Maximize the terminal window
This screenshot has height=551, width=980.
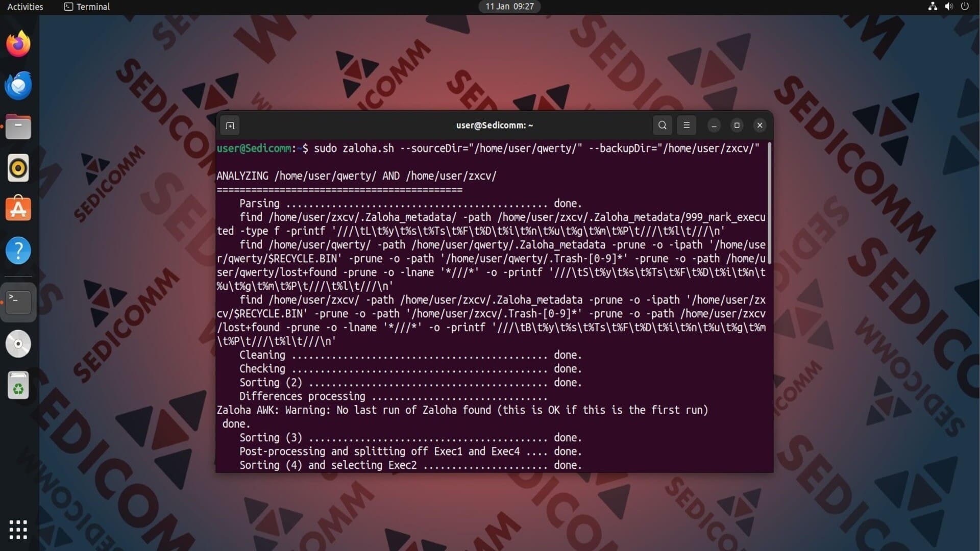tap(737, 126)
